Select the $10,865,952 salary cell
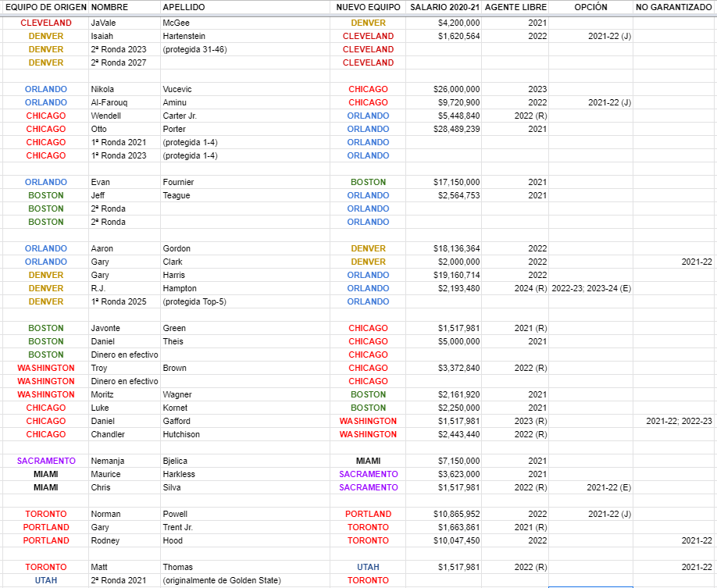The image size is (717, 588). click(444, 514)
